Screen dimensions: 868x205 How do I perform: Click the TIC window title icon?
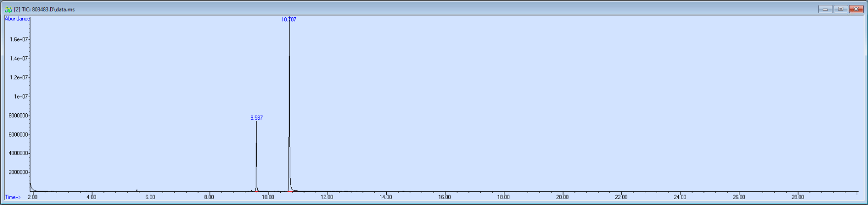click(8, 9)
